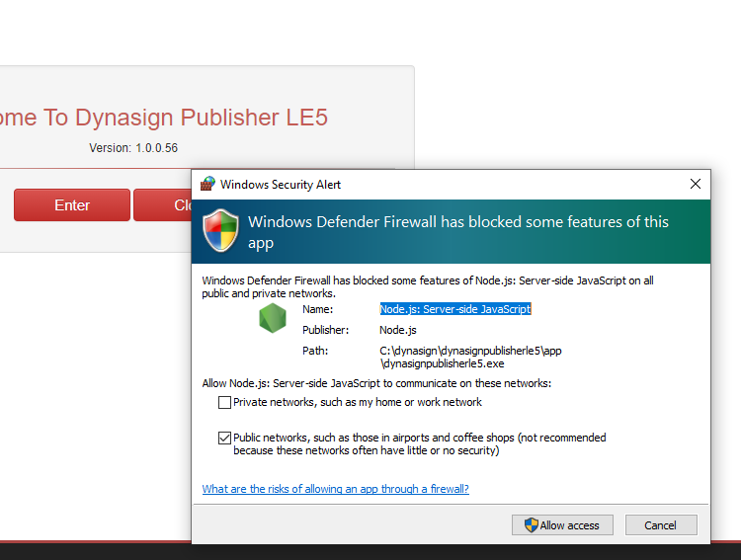Click the firewall icon in the title bar
Image resolution: width=741 pixels, height=560 pixels.
pyautogui.click(x=207, y=184)
